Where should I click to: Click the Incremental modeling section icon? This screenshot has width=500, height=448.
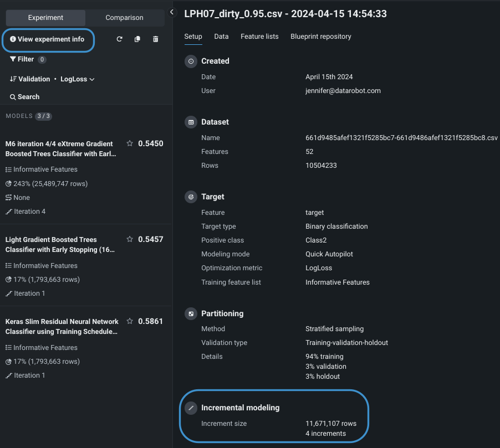click(191, 408)
